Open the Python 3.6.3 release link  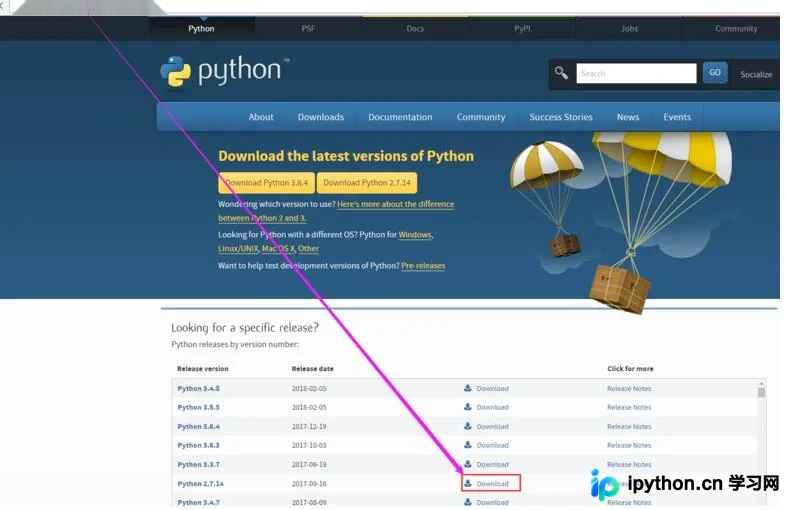pyautogui.click(x=198, y=445)
